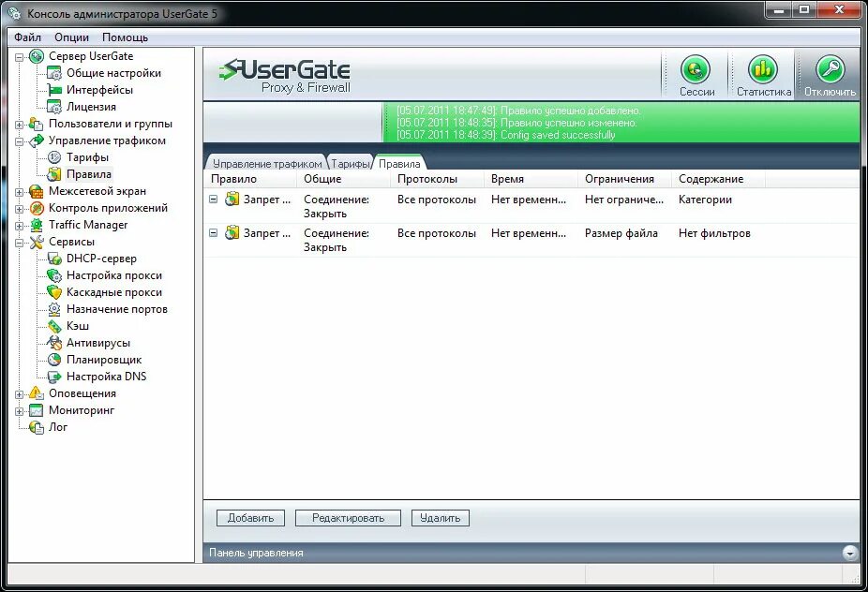Expand the Пользователи и группы node
This screenshot has width=868, height=592.
click(20, 125)
